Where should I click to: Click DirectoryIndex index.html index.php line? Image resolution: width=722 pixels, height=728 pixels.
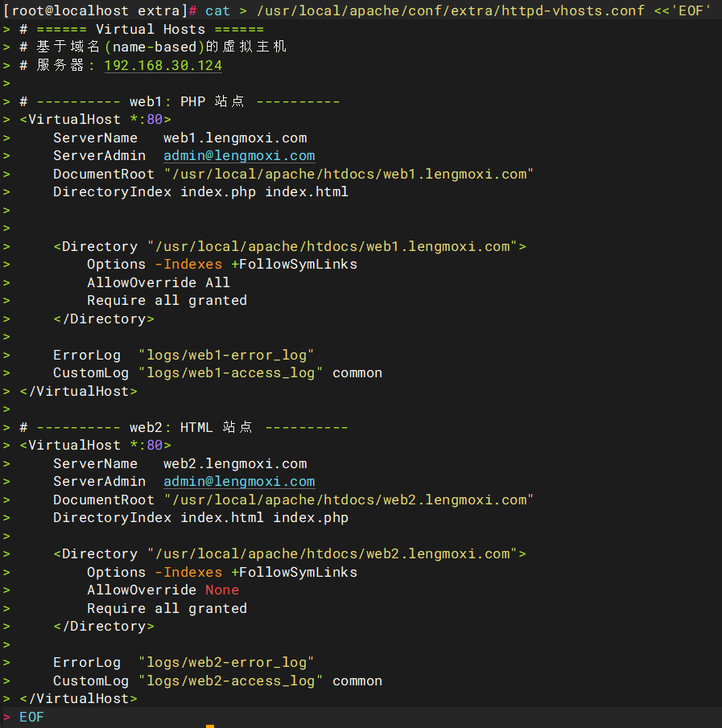pyautogui.click(x=200, y=518)
